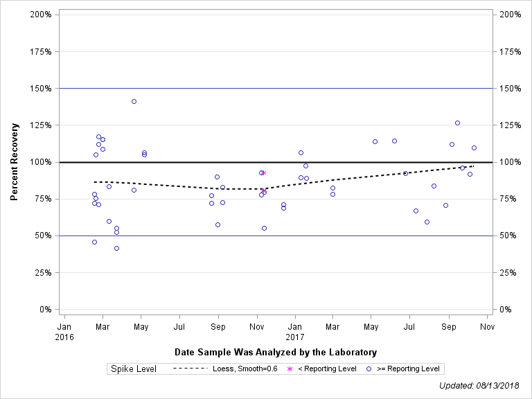
Task: Click the "100%" label on the left axis
Action: coord(41,162)
